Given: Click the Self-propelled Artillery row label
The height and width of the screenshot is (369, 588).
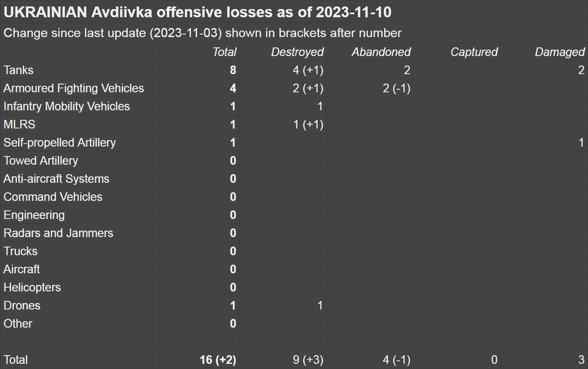Looking at the screenshot, I should pyautogui.click(x=60, y=142).
